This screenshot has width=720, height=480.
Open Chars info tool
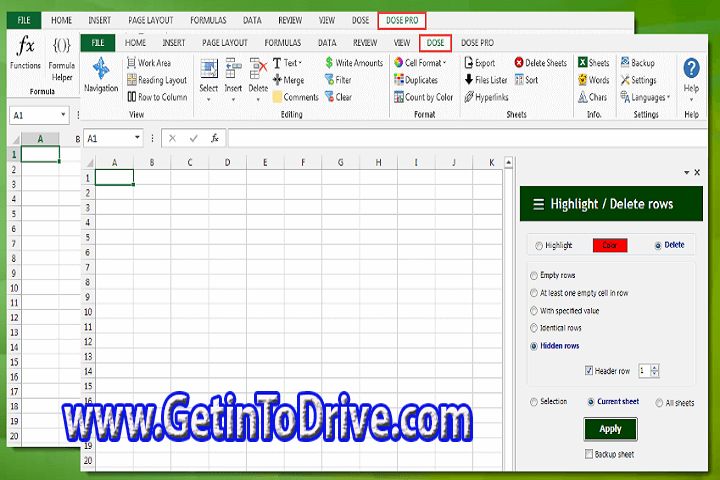tap(592, 97)
